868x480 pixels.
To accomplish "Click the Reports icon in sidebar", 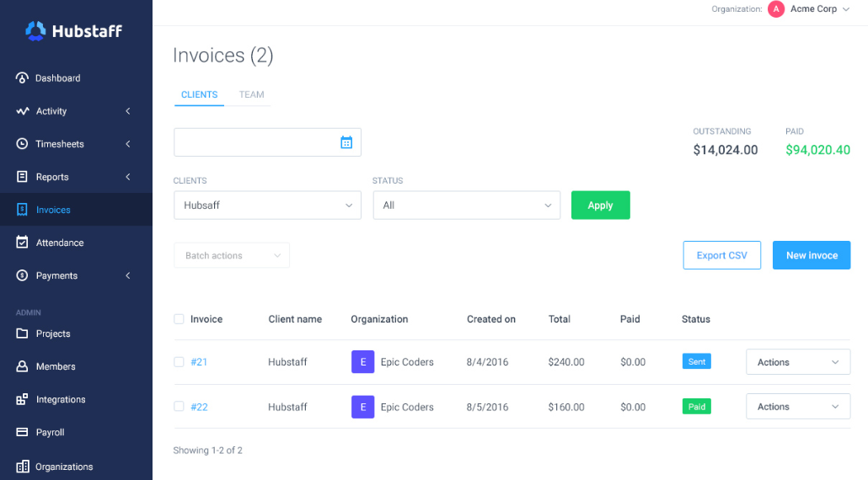I will pyautogui.click(x=22, y=177).
